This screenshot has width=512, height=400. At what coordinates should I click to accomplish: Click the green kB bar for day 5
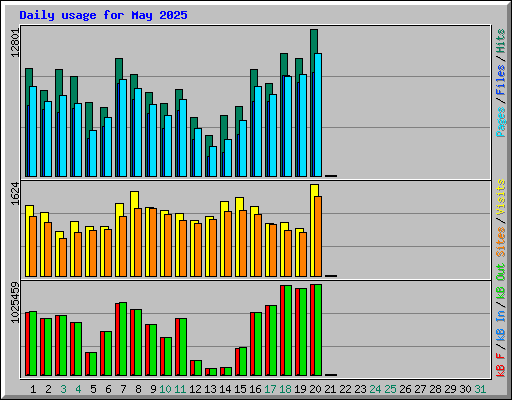(93, 364)
